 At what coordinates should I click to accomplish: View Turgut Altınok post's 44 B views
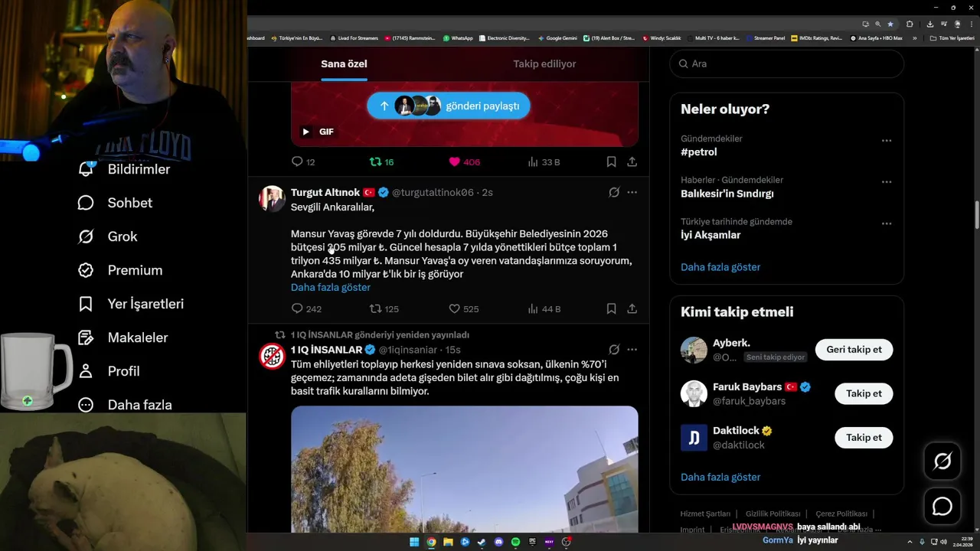tap(544, 308)
